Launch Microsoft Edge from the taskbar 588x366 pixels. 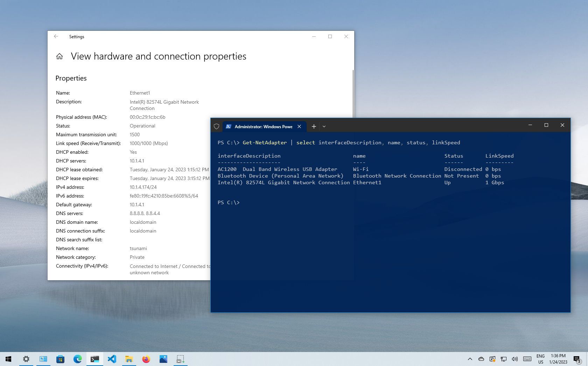click(77, 359)
